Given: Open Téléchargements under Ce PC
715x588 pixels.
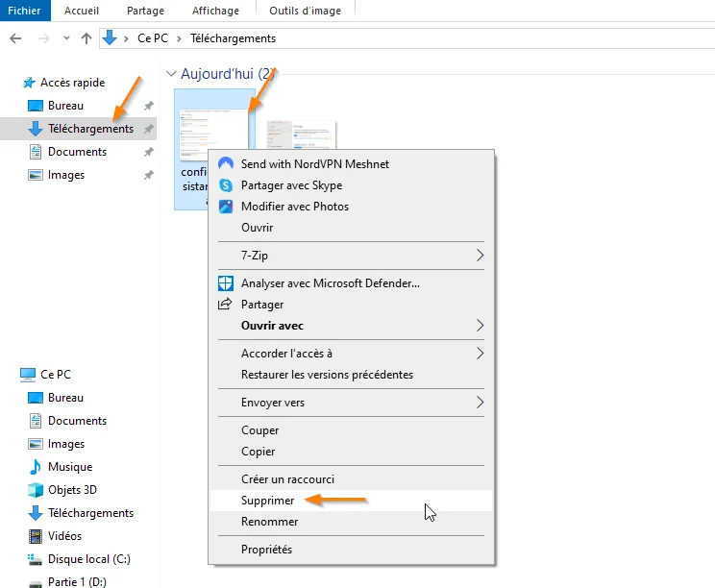Looking at the screenshot, I should coord(90,513).
